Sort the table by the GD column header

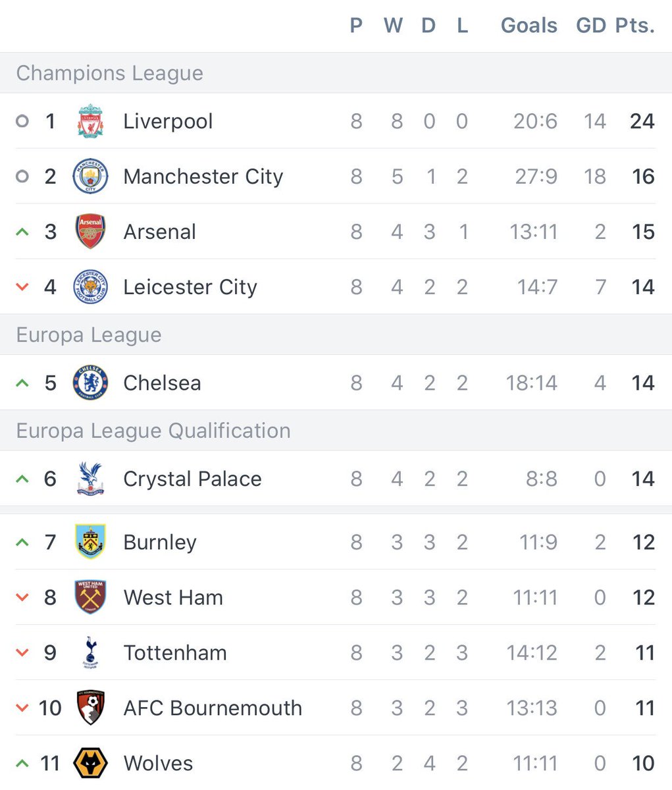(591, 25)
